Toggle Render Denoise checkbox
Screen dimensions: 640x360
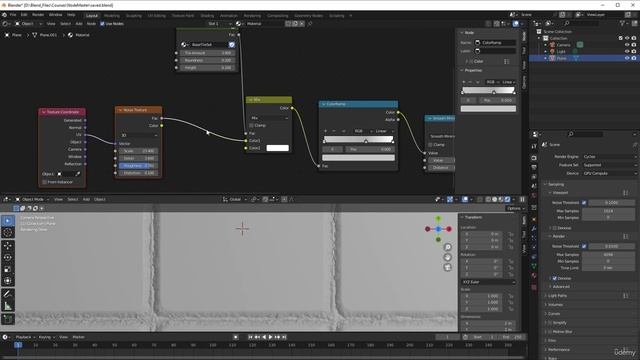[x=555, y=278]
